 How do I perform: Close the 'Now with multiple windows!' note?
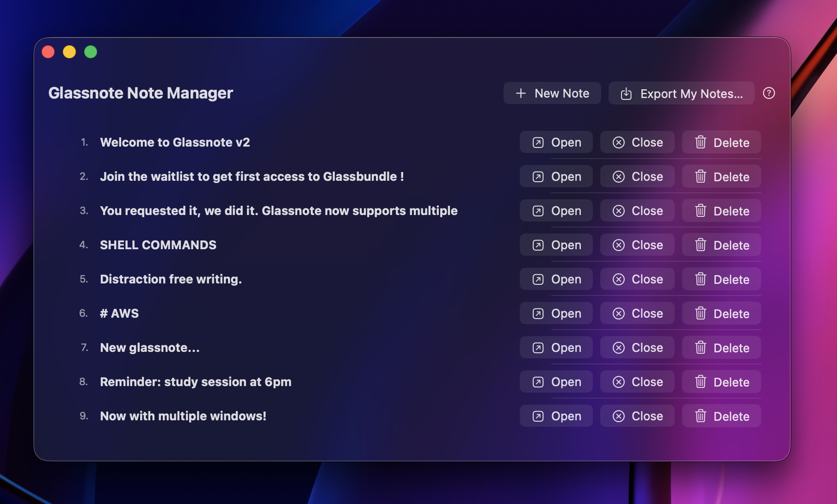[x=637, y=416]
